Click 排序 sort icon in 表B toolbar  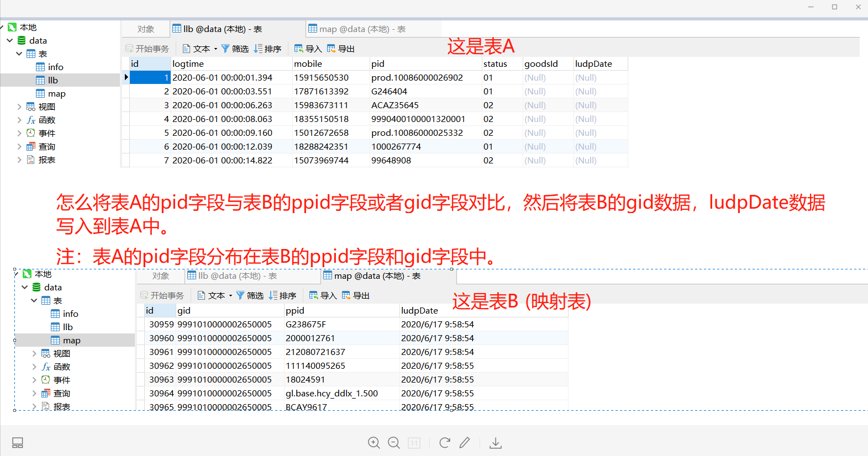click(273, 295)
